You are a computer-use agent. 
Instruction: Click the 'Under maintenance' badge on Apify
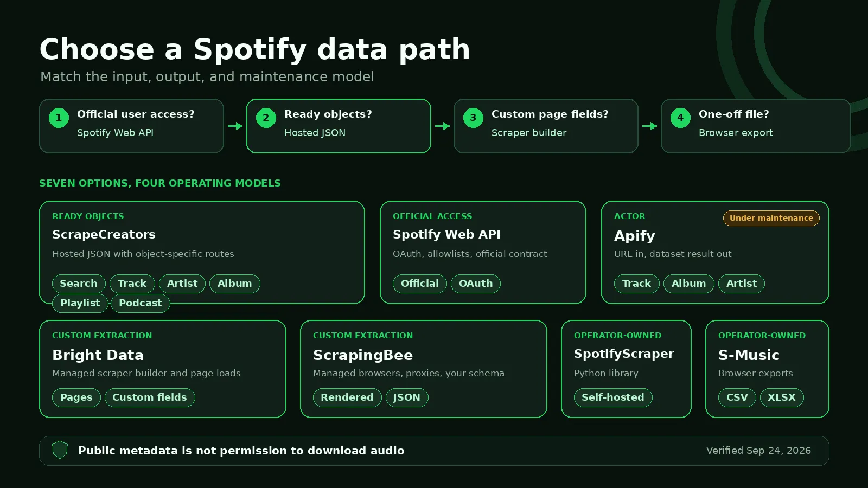771,218
